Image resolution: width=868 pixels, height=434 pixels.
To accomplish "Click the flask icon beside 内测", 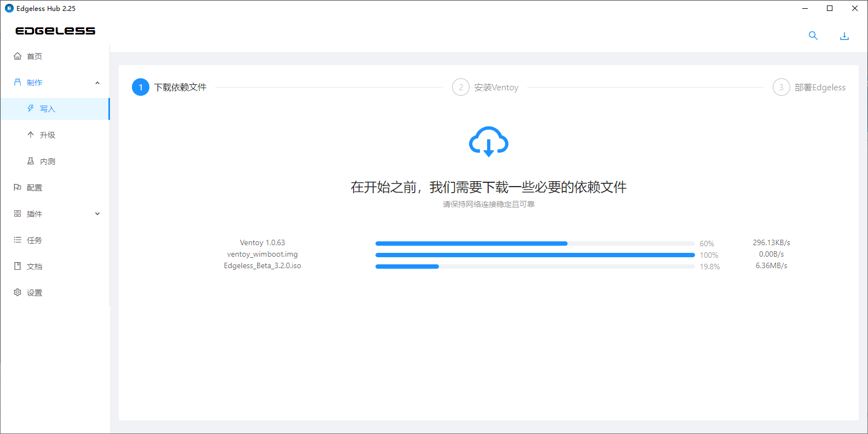I will pos(31,161).
